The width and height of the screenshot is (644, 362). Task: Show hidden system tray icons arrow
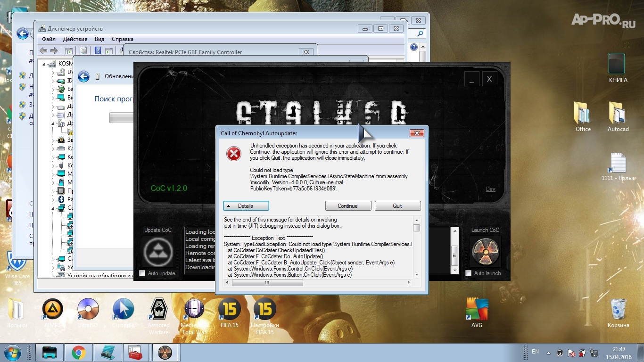coord(547,353)
